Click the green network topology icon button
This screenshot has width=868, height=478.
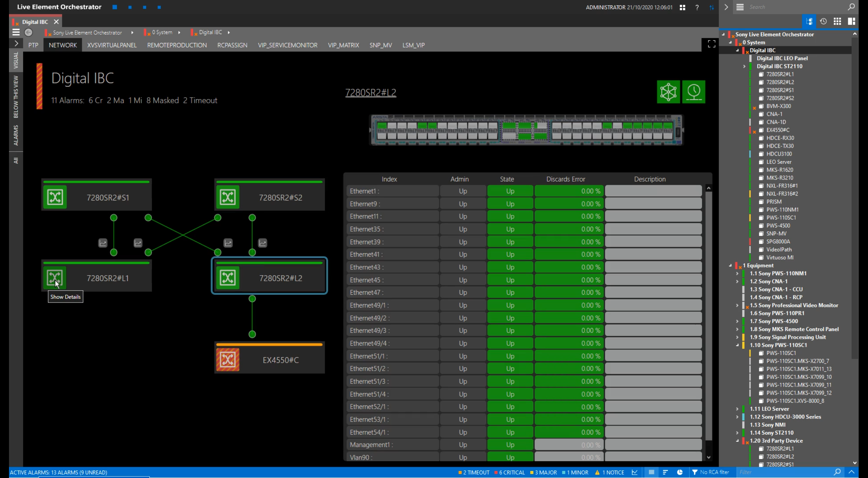(x=668, y=92)
